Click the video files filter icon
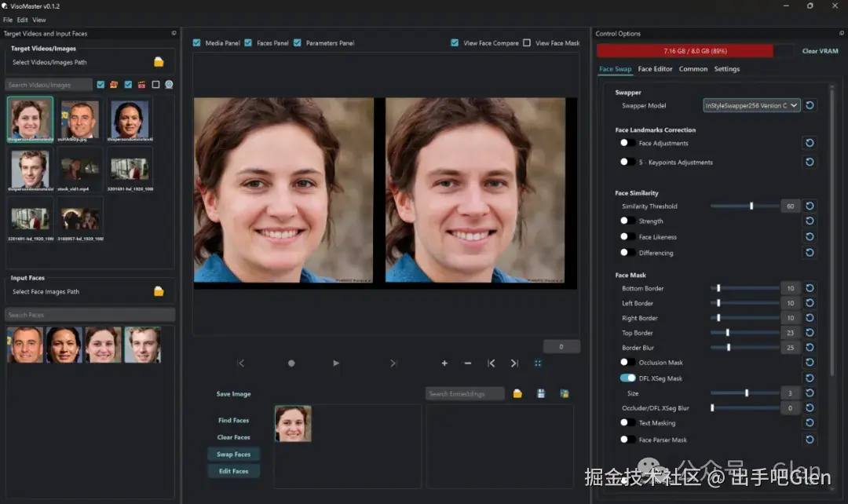 click(141, 84)
